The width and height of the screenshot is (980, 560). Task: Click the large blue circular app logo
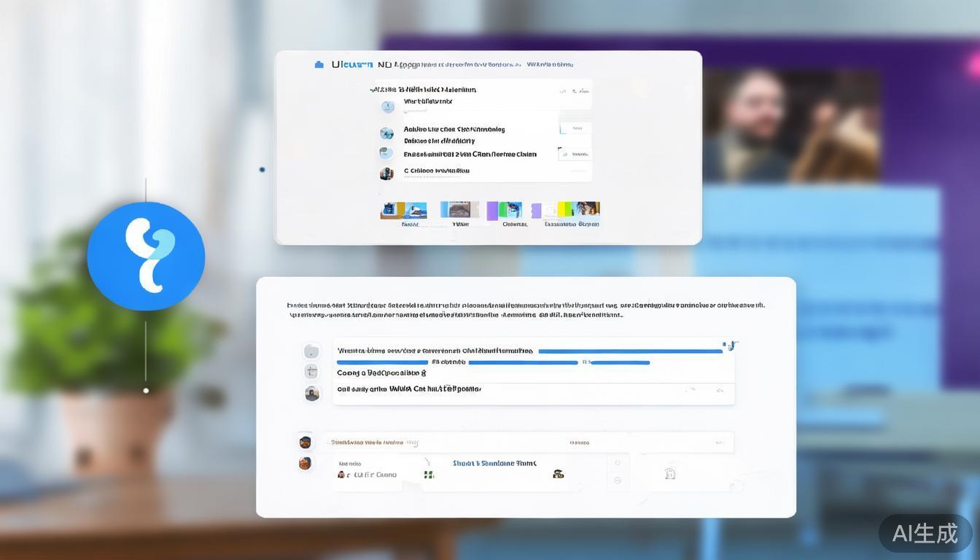[x=146, y=257]
